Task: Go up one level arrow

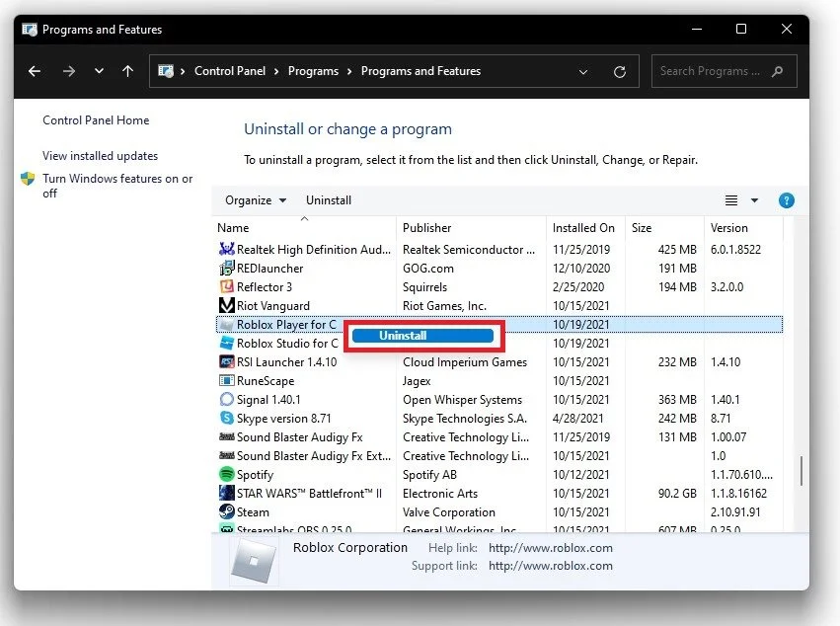Action: pos(127,71)
